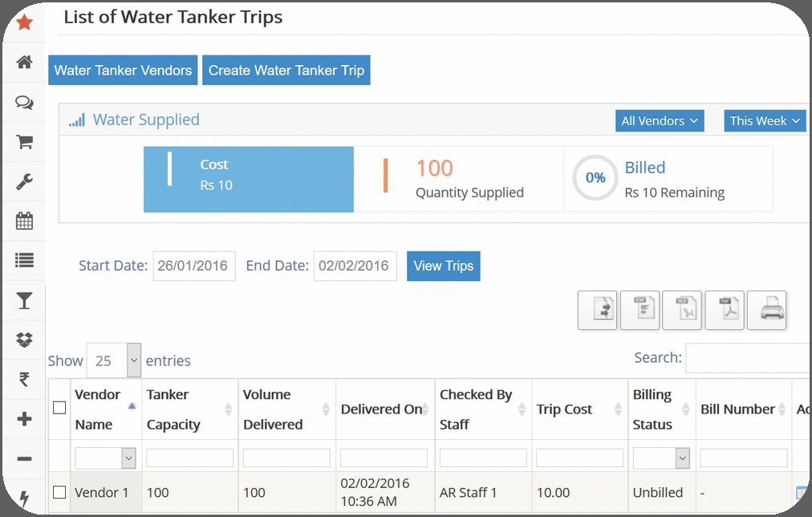Open the Show entries count dropdown

coord(113,360)
